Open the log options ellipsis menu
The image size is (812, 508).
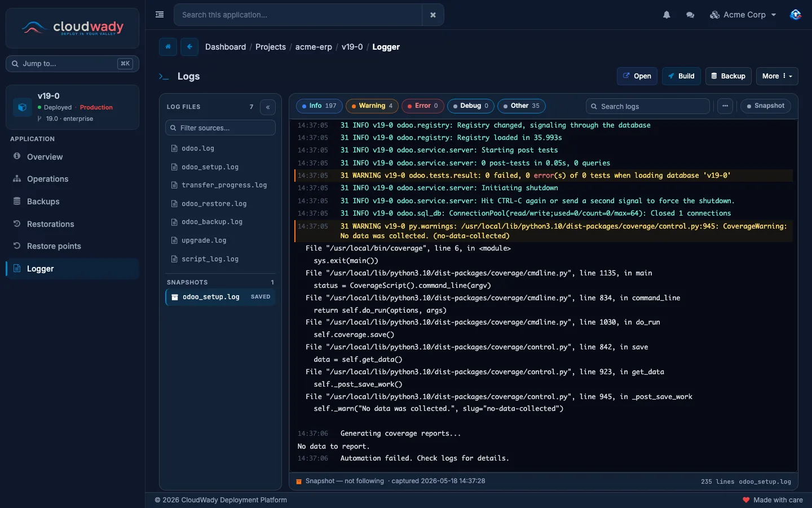(725, 106)
